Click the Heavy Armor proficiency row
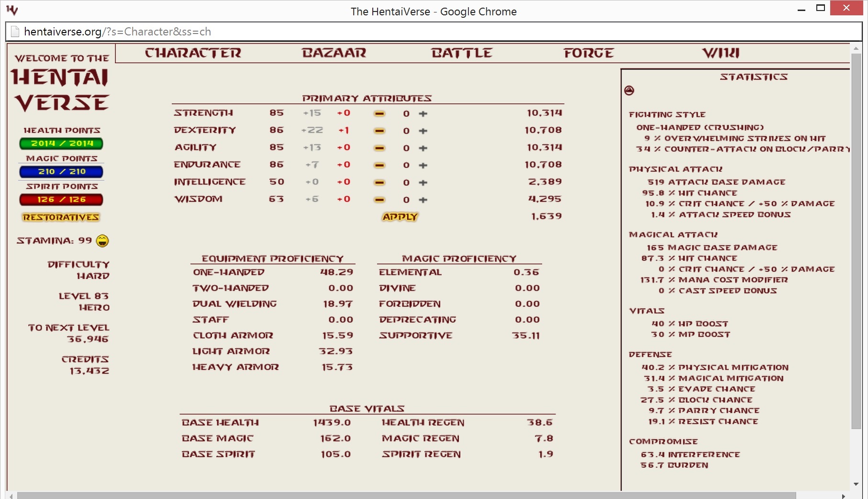The height and width of the screenshot is (499, 868). click(273, 367)
